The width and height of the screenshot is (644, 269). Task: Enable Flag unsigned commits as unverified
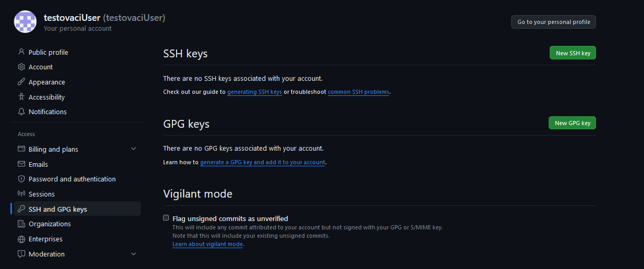tap(166, 218)
